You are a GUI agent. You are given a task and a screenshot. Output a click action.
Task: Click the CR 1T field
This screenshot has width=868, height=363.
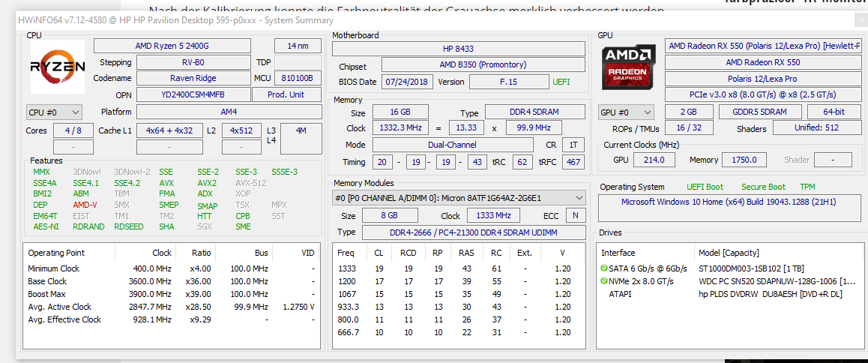pyautogui.click(x=573, y=145)
